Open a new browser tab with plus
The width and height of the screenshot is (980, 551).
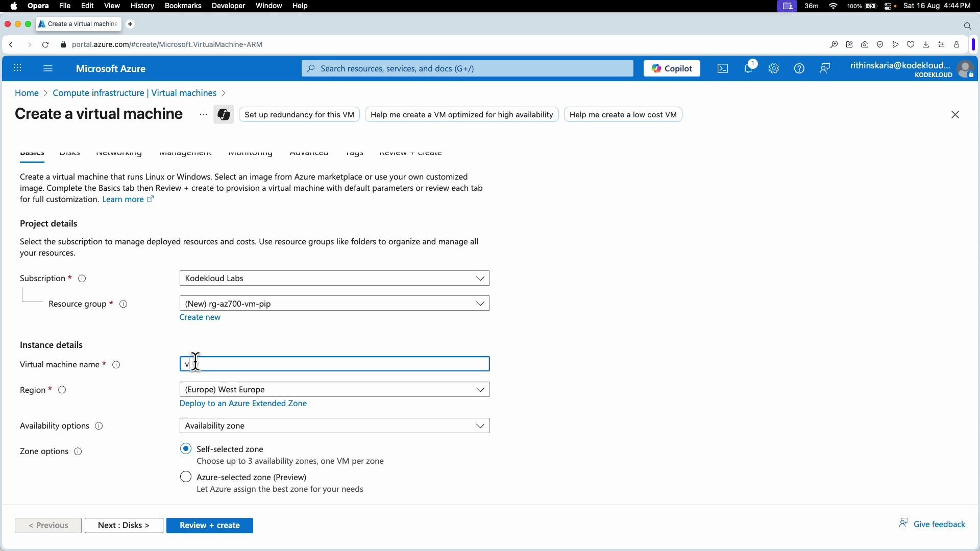(130, 24)
